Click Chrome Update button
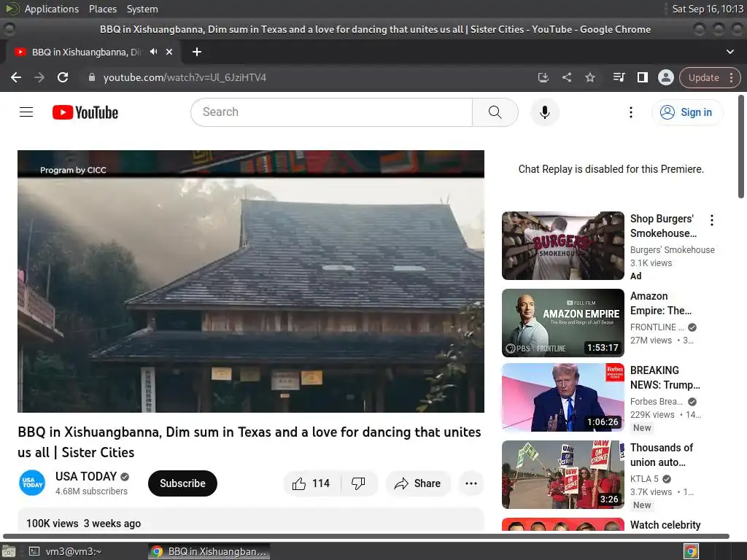This screenshot has height=560, width=747. pyautogui.click(x=704, y=77)
